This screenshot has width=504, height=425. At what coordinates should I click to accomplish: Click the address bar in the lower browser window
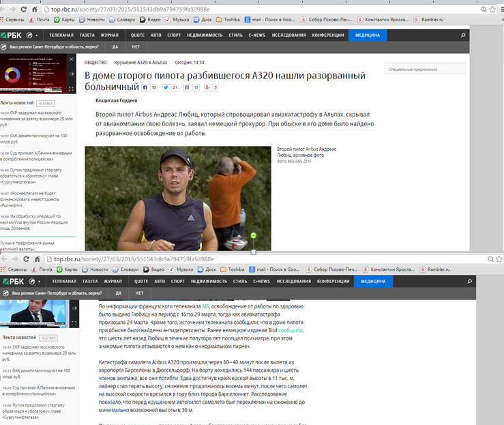tap(273, 259)
